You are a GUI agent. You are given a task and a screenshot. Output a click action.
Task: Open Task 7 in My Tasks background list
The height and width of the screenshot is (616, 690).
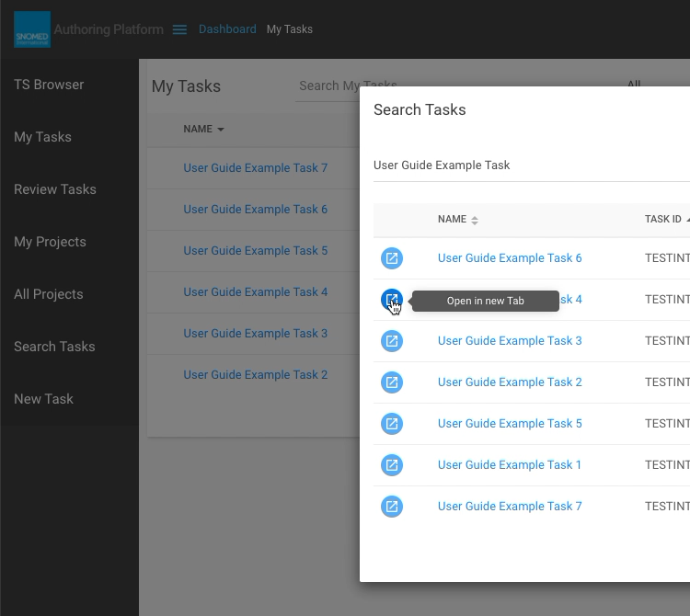pyautogui.click(x=255, y=168)
